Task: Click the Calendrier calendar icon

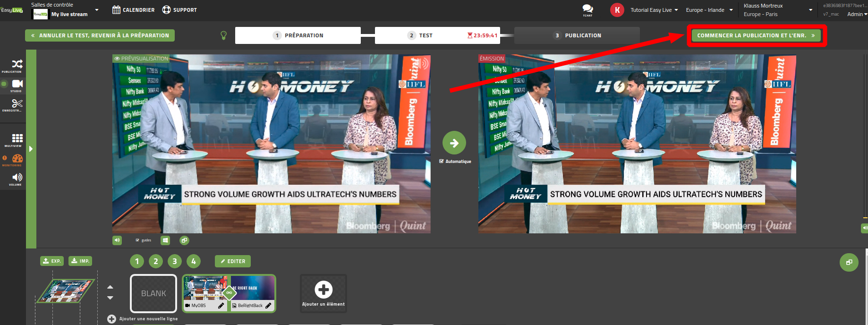Action: click(x=116, y=10)
